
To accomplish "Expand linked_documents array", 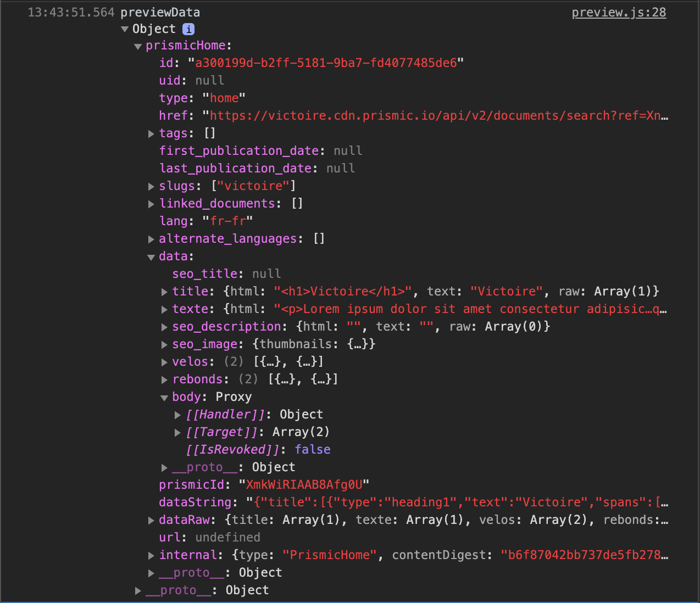I will (151, 204).
